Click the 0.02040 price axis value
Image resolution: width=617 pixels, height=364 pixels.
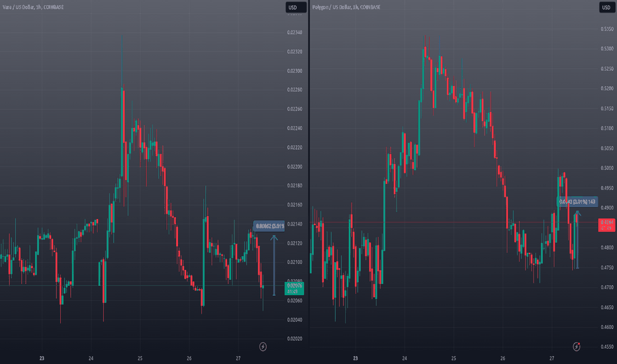coord(295,320)
